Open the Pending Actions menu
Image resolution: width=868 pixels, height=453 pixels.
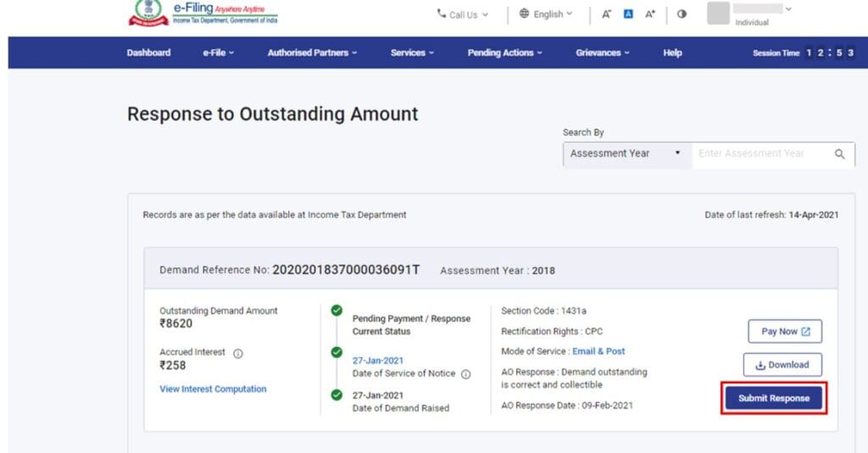pos(504,53)
